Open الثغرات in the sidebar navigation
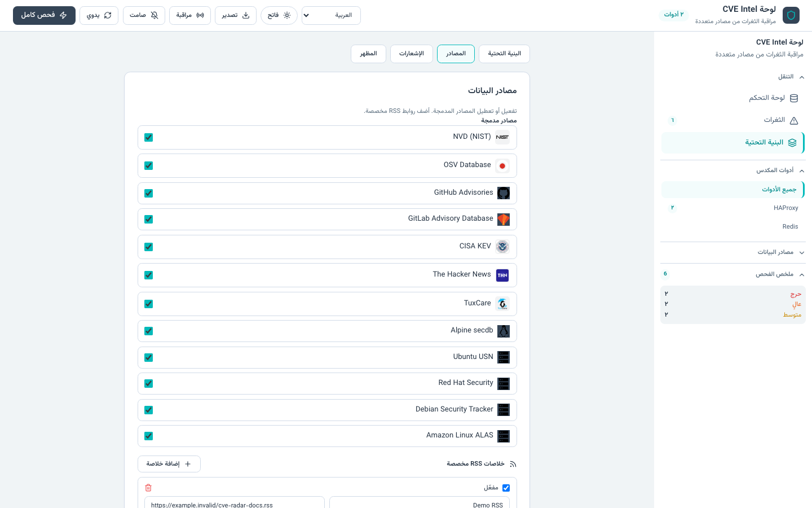This screenshot has width=812, height=508. [733, 120]
